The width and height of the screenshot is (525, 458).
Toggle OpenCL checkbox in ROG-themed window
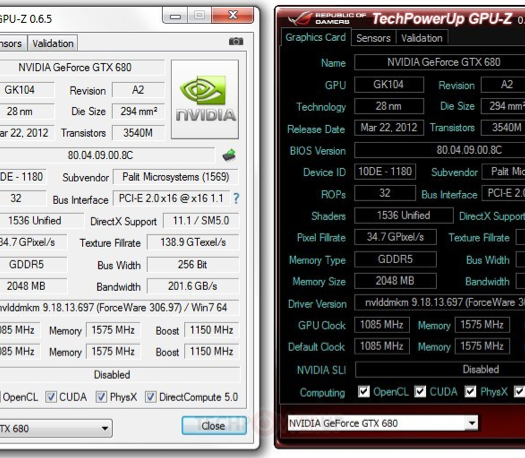[x=364, y=391]
